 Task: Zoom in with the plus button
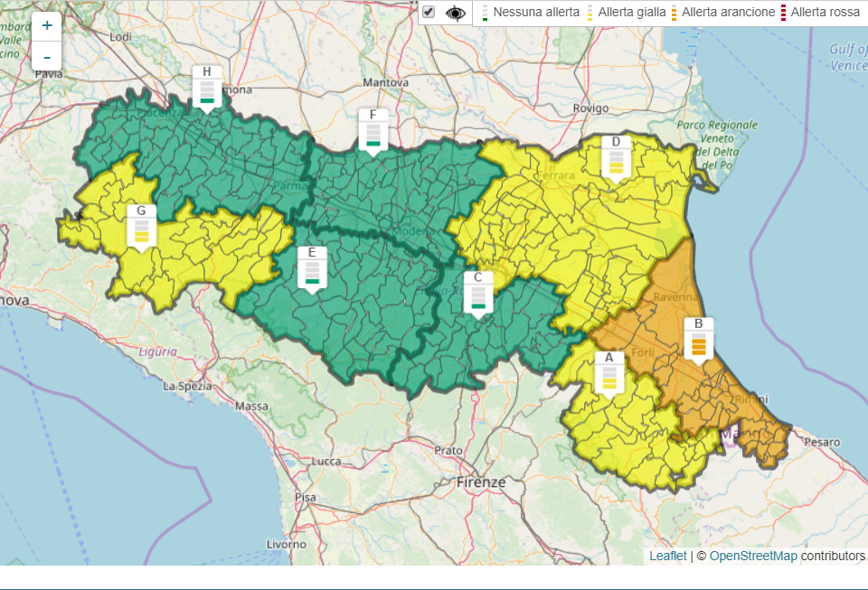tap(47, 26)
